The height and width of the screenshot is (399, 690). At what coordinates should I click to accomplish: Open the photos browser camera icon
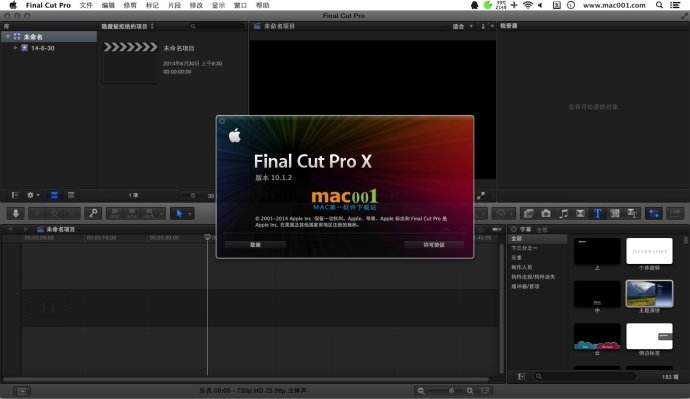pos(546,214)
